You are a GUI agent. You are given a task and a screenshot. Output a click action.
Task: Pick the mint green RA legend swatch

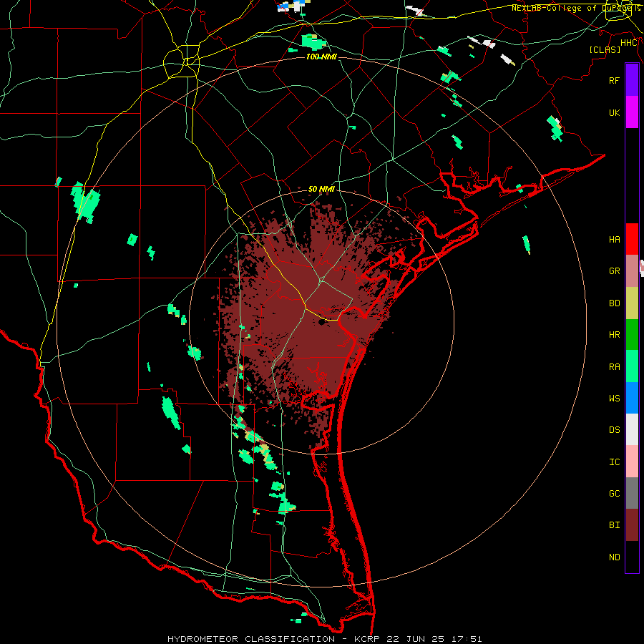tap(632, 366)
